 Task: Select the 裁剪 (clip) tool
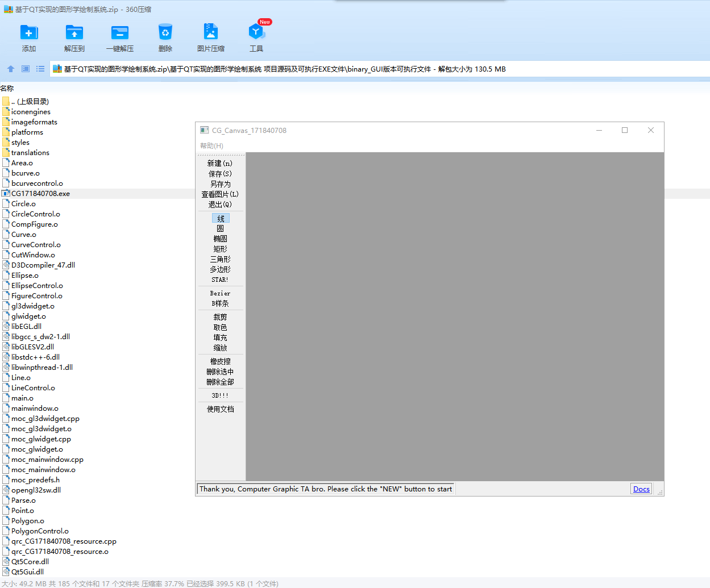220,317
